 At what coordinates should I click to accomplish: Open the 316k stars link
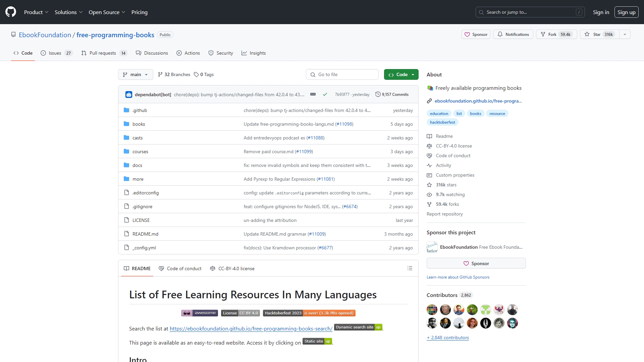(442, 185)
